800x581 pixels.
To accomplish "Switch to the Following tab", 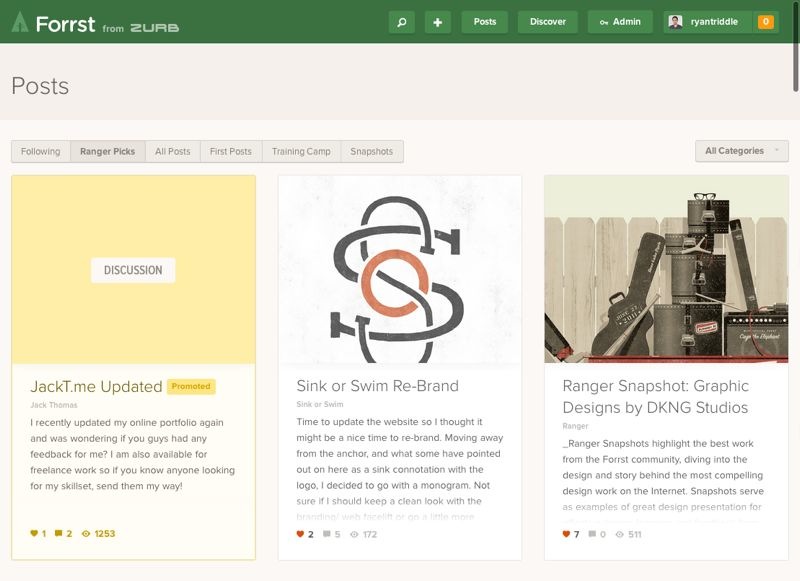I will coord(41,151).
